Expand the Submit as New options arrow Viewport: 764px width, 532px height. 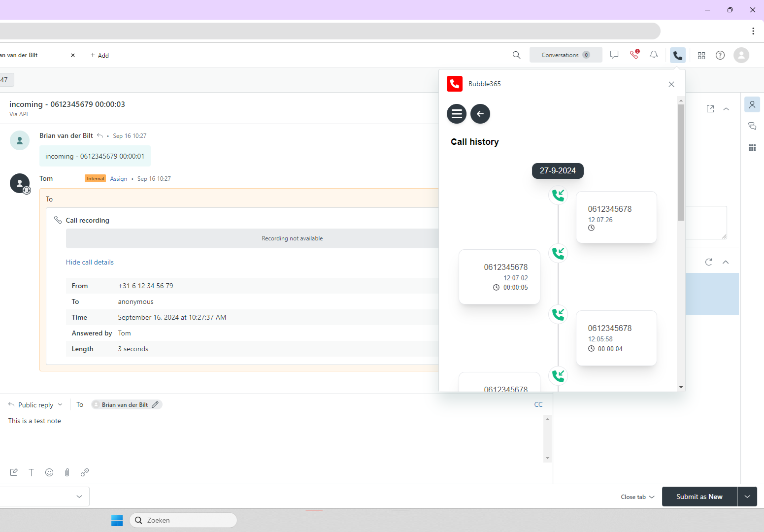click(x=747, y=497)
